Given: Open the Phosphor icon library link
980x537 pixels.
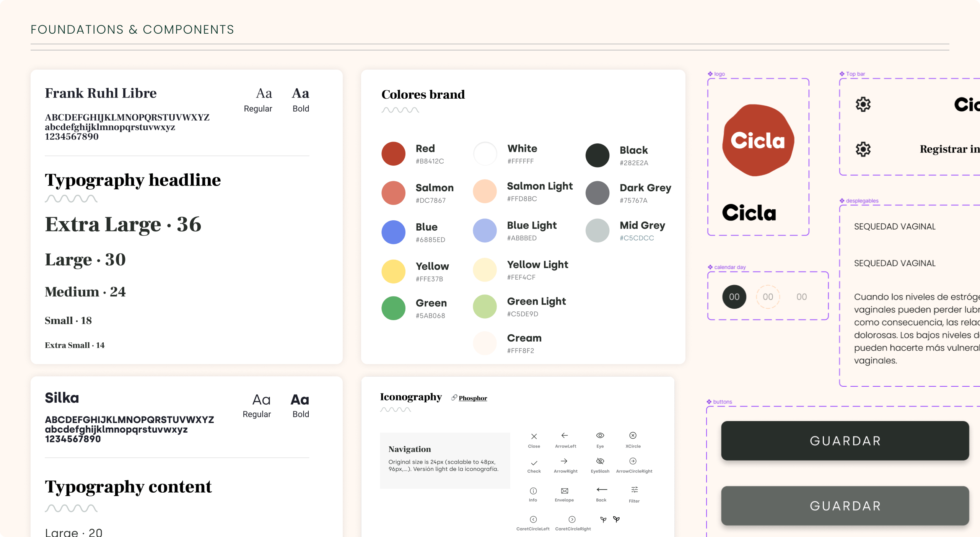Looking at the screenshot, I should pyautogui.click(x=473, y=398).
